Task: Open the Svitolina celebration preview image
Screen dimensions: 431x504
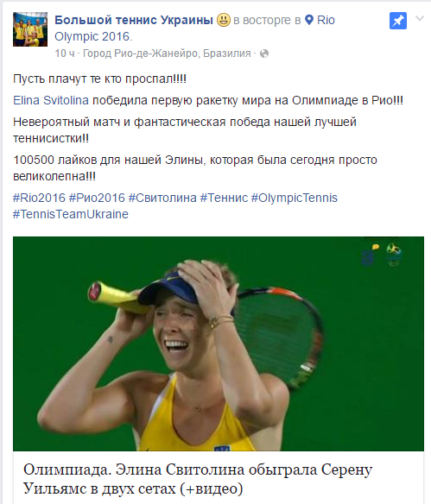Action: [x=219, y=343]
